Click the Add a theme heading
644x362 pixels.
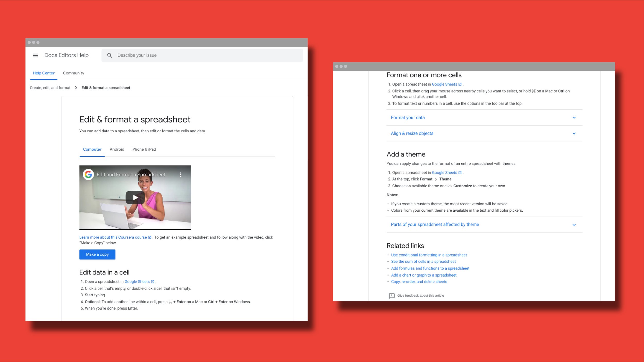[406, 154]
